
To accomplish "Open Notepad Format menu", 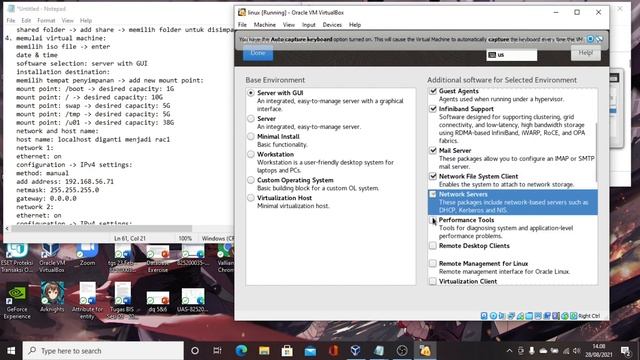I will [46, 20].
